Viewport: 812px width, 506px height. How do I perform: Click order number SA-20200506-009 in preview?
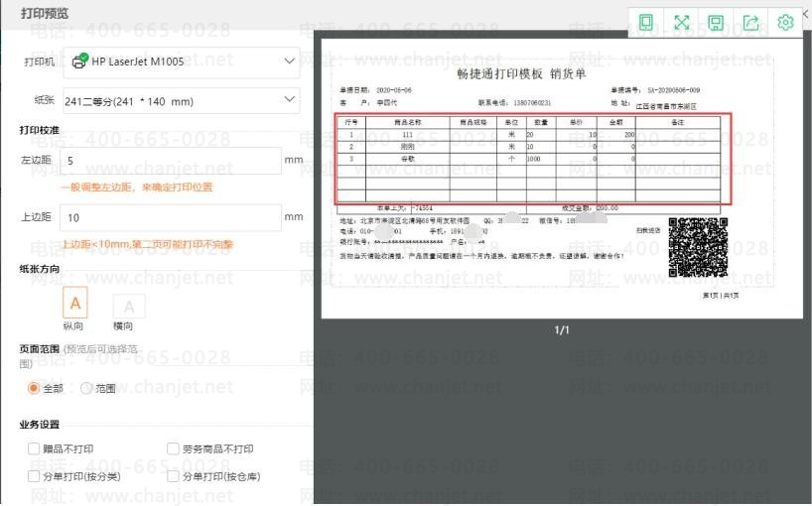tap(673, 90)
